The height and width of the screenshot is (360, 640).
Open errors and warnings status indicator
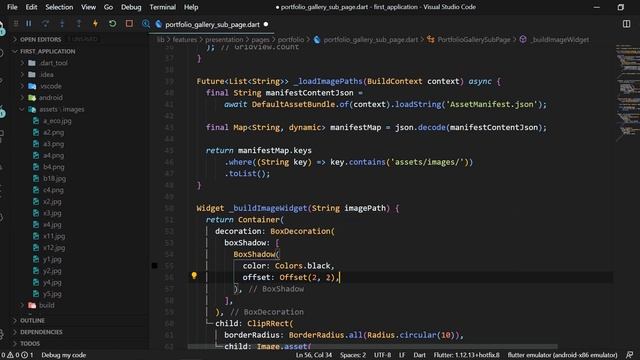(17, 355)
